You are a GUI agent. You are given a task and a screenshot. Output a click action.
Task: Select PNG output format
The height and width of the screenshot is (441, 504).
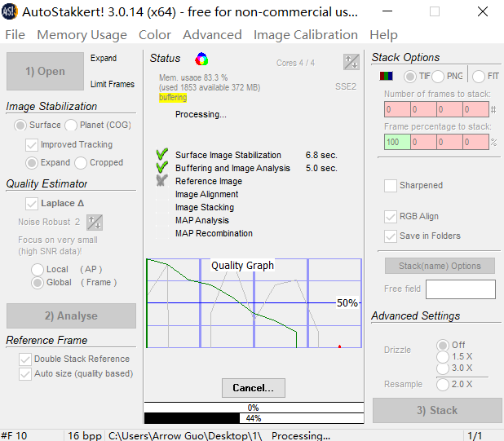[438, 77]
